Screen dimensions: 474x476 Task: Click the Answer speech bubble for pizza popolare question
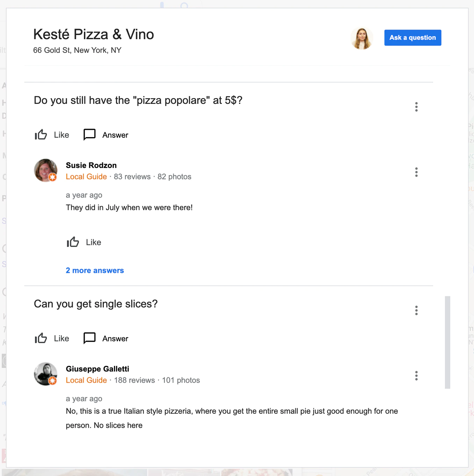[x=89, y=135]
